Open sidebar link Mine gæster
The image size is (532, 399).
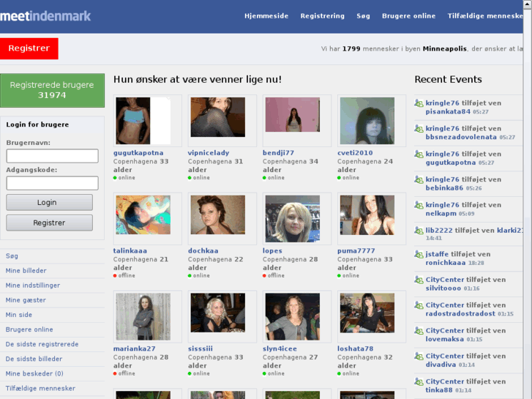26,300
